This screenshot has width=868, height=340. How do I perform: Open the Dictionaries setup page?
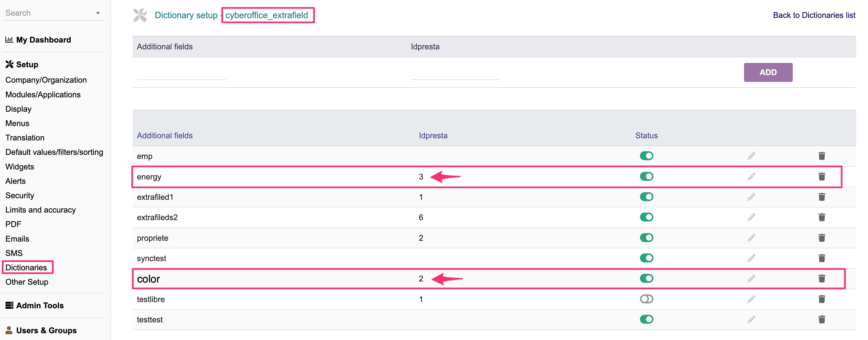(x=26, y=268)
